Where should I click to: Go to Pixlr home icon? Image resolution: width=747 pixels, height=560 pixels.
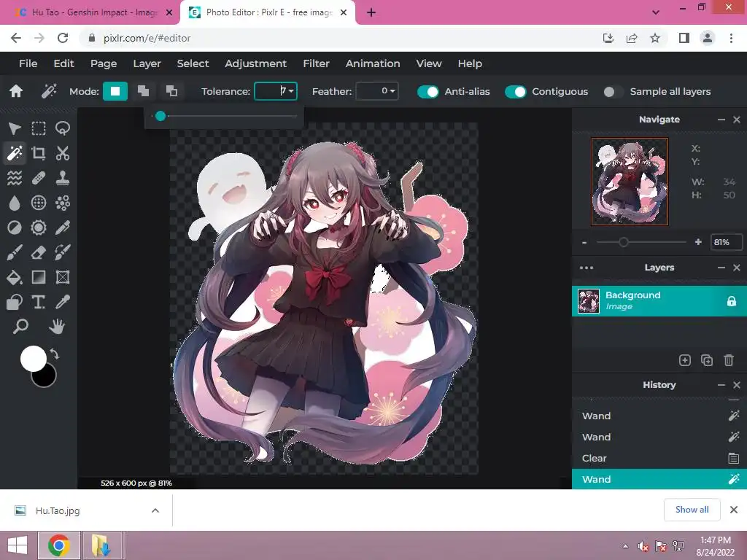[x=16, y=91]
